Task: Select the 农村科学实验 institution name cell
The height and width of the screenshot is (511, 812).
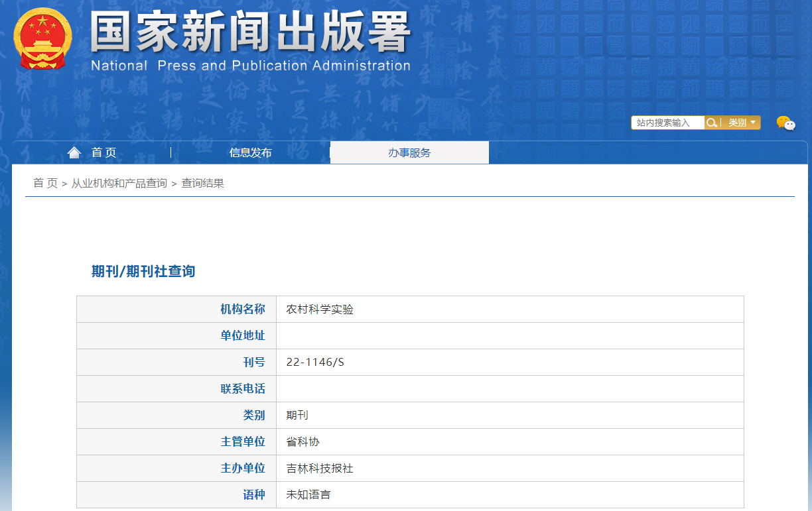Action: 320,310
